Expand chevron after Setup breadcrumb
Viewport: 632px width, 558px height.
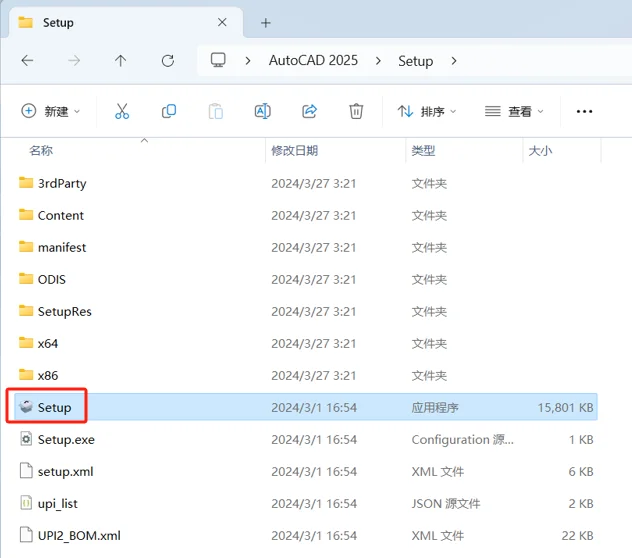coord(454,61)
